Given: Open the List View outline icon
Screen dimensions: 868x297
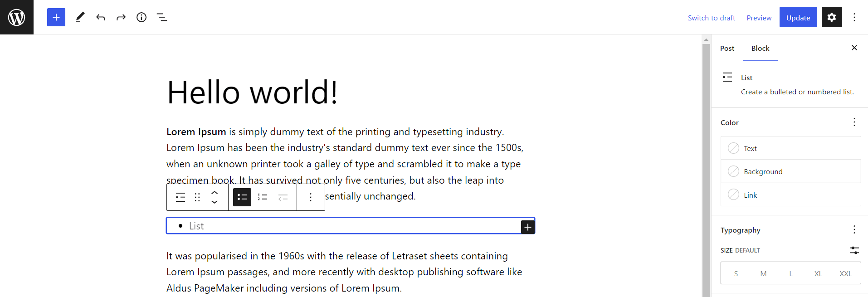Looking at the screenshot, I should (162, 17).
